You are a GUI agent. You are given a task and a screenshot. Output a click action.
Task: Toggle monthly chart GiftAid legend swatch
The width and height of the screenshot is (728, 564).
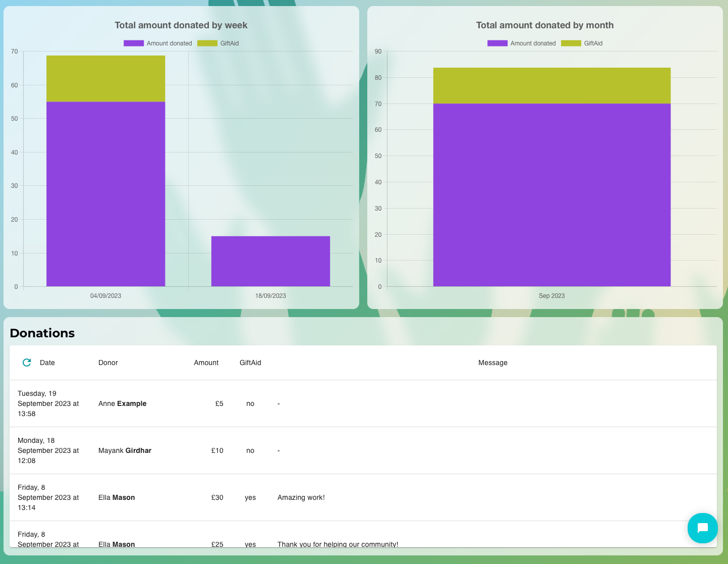(x=571, y=43)
